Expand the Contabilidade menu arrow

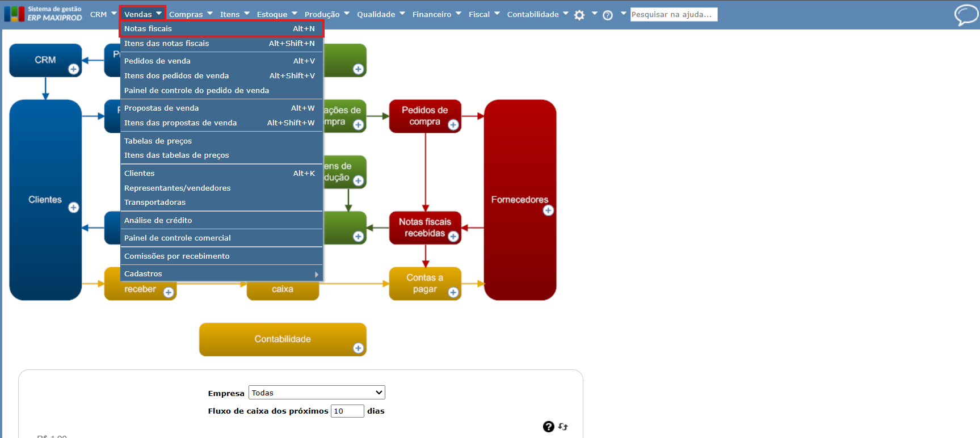click(x=566, y=14)
